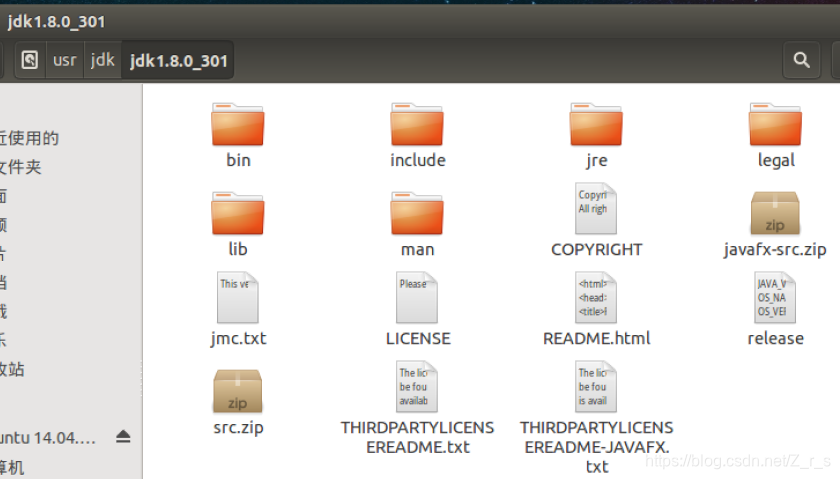This screenshot has height=479, width=840.
Task: Click the LICENSE file name label
Action: point(418,339)
